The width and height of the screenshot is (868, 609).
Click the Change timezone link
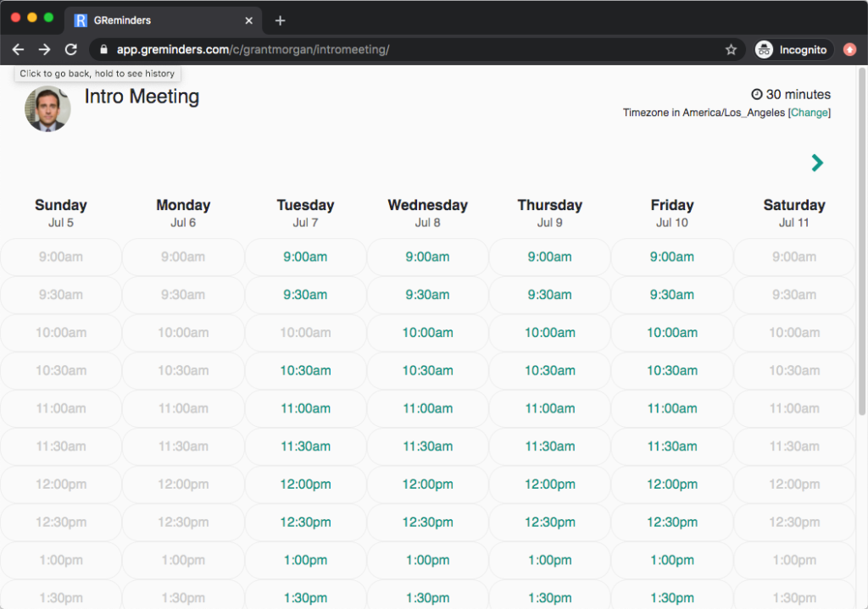[x=810, y=113]
